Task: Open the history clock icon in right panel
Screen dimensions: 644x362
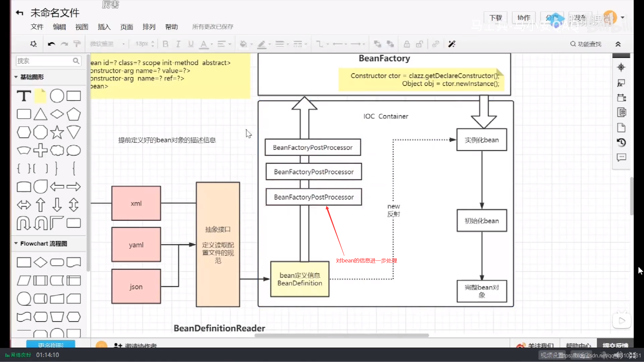Action: coord(621,142)
